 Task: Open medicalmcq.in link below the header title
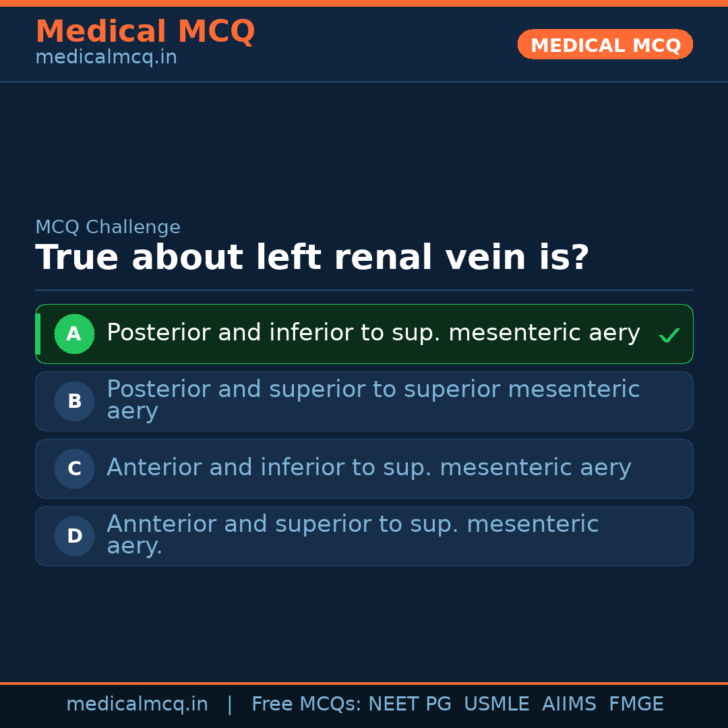106,57
